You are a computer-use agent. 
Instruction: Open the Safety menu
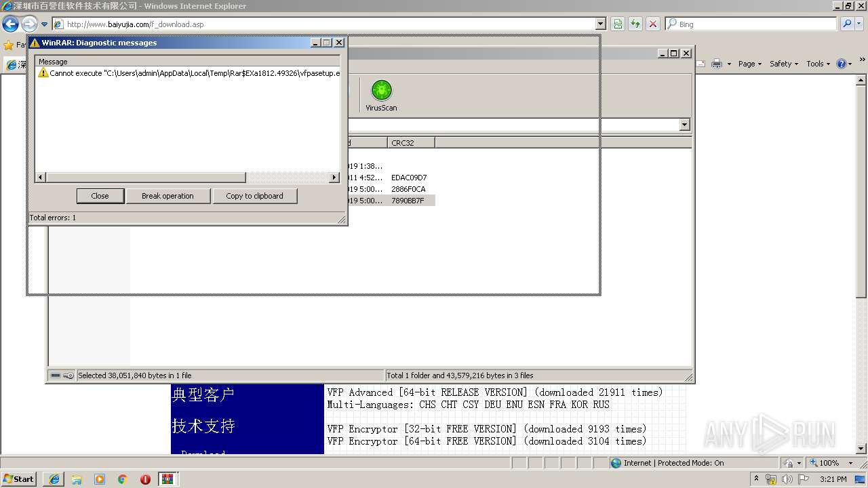pos(784,64)
